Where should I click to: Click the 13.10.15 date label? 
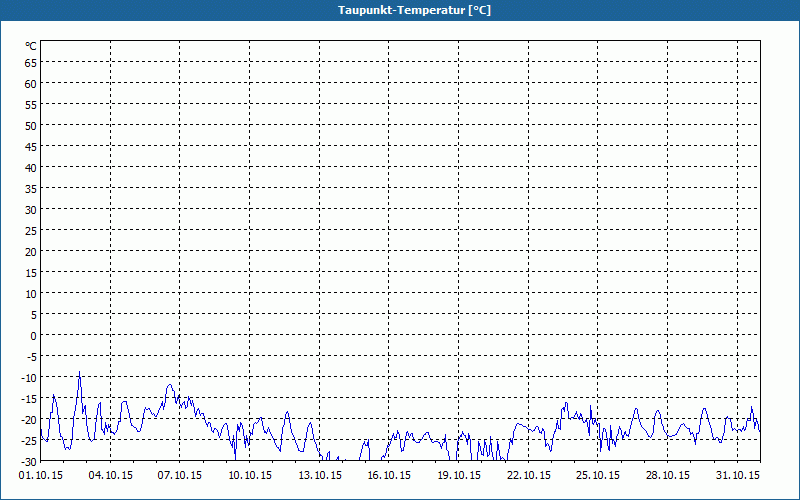[320, 476]
